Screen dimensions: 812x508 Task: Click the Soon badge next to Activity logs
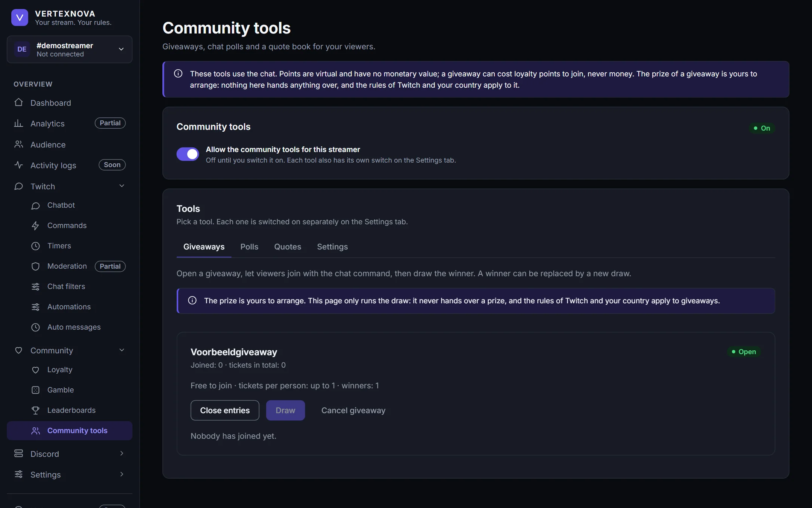pyautogui.click(x=112, y=165)
